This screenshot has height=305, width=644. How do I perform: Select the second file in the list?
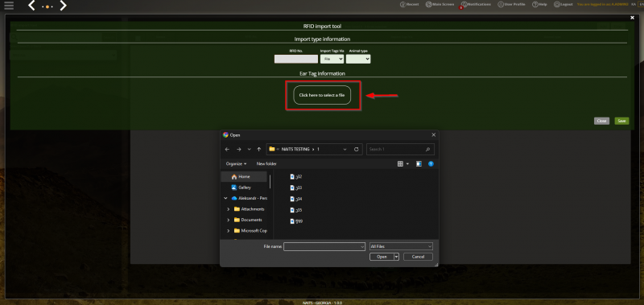pos(296,188)
